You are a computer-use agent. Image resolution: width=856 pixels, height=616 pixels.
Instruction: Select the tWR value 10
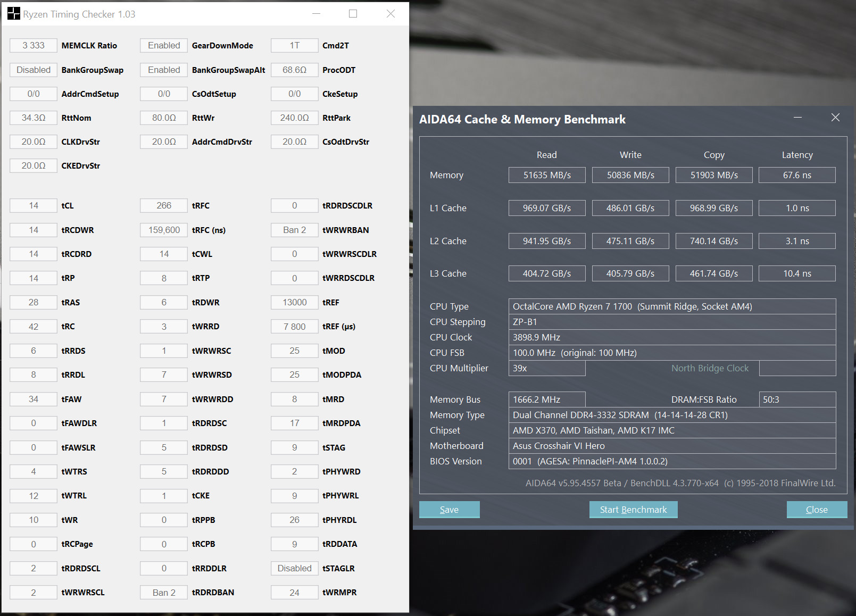coord(34,520)
